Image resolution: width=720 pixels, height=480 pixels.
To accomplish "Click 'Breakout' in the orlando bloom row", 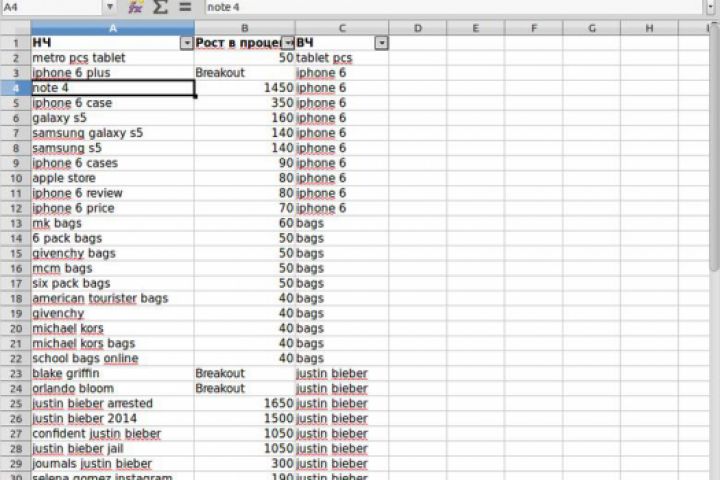I will tap(245, 389).
